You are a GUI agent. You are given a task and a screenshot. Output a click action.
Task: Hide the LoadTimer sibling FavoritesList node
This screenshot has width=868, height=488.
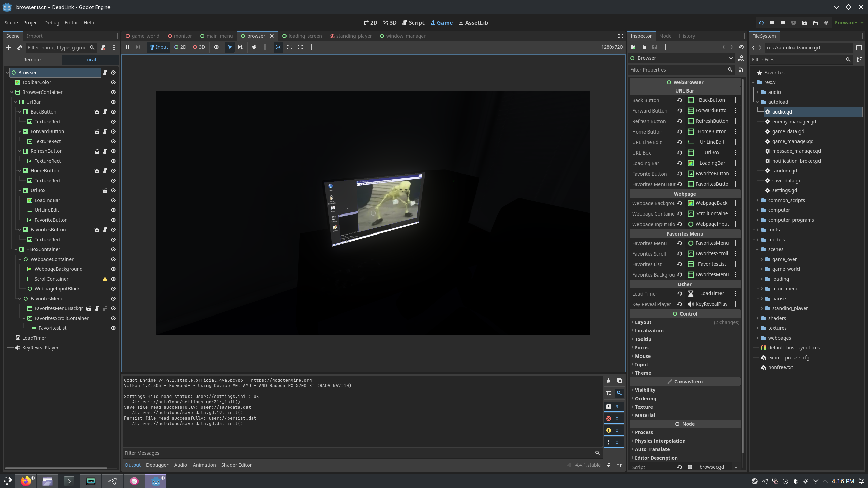[x=113, y=328]
